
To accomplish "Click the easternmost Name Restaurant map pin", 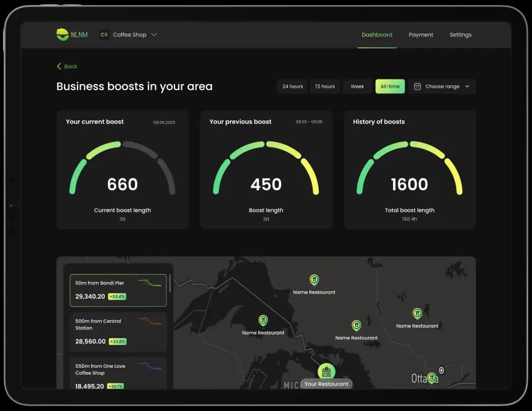I will tap(417, 314).
